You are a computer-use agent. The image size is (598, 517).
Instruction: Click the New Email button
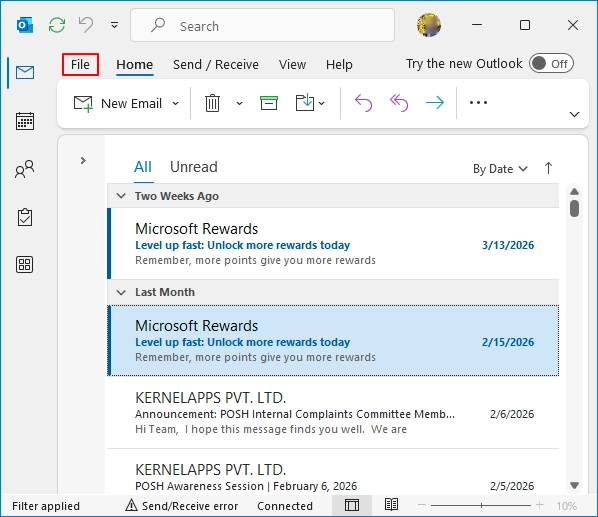pyautogui.click(x=118, y=103)
